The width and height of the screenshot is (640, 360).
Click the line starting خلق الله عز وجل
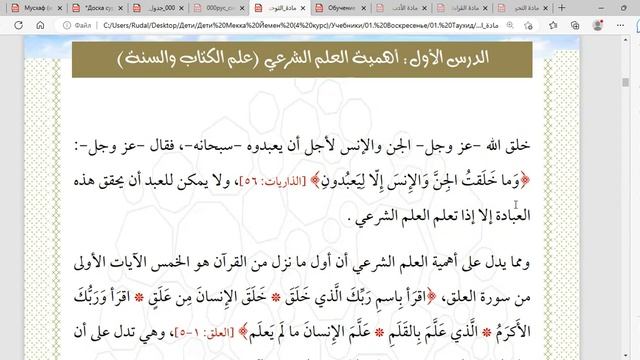[x=302, y=146]
